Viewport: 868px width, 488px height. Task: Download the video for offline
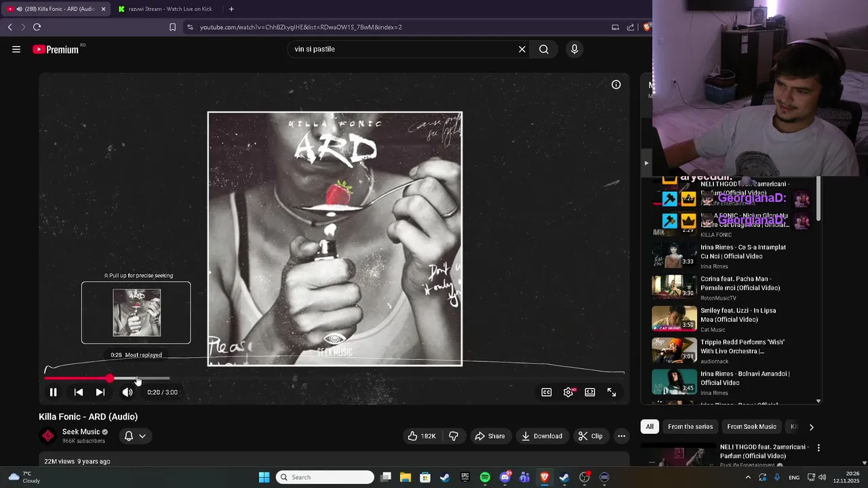tap(542, 436)
